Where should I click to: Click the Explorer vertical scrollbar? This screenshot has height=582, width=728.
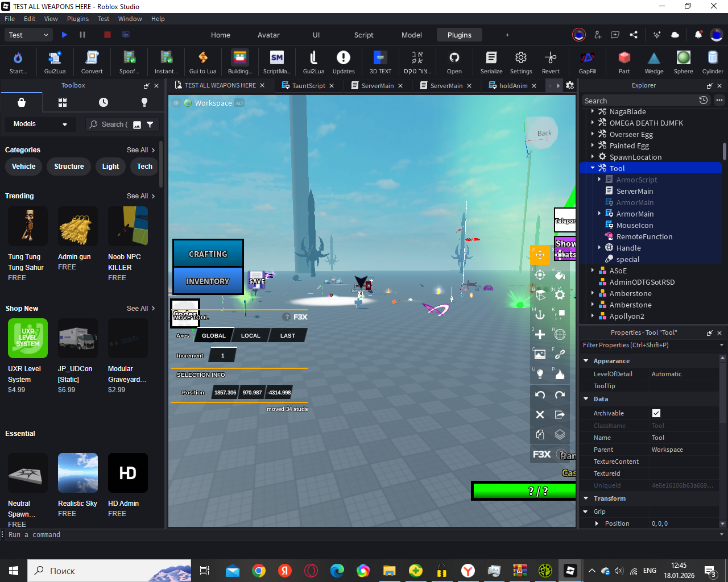[725, 151]
